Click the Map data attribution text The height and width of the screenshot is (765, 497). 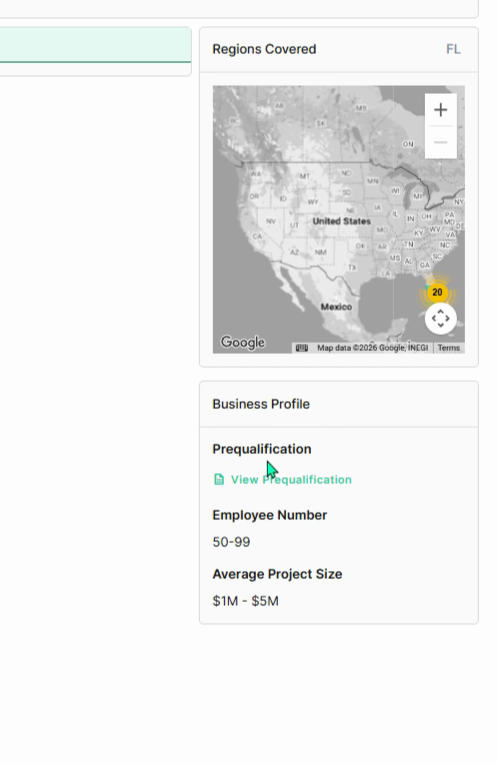point(373,348)
